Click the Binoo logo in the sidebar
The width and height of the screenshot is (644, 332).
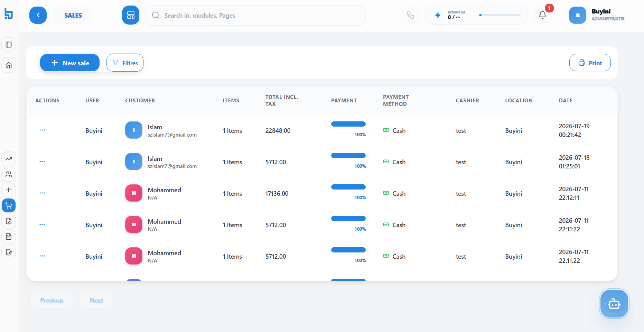(9, 14)
